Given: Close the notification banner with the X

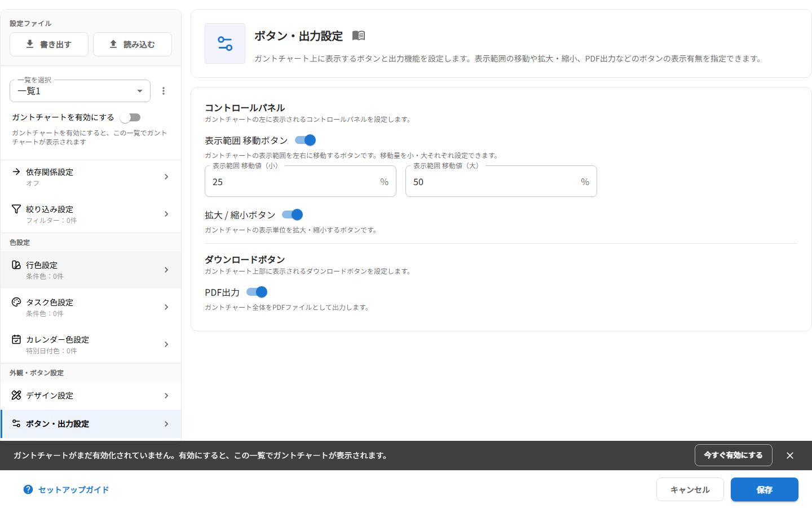Looking at the screenshot, I should click(x=790, y=456).
